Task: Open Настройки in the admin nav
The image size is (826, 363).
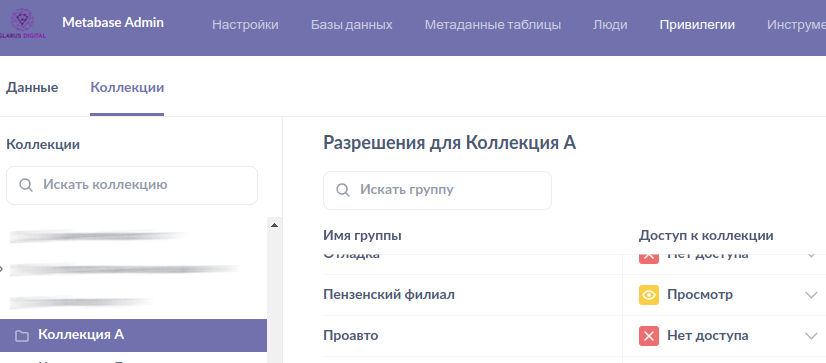Action: [x=245, y=25]
